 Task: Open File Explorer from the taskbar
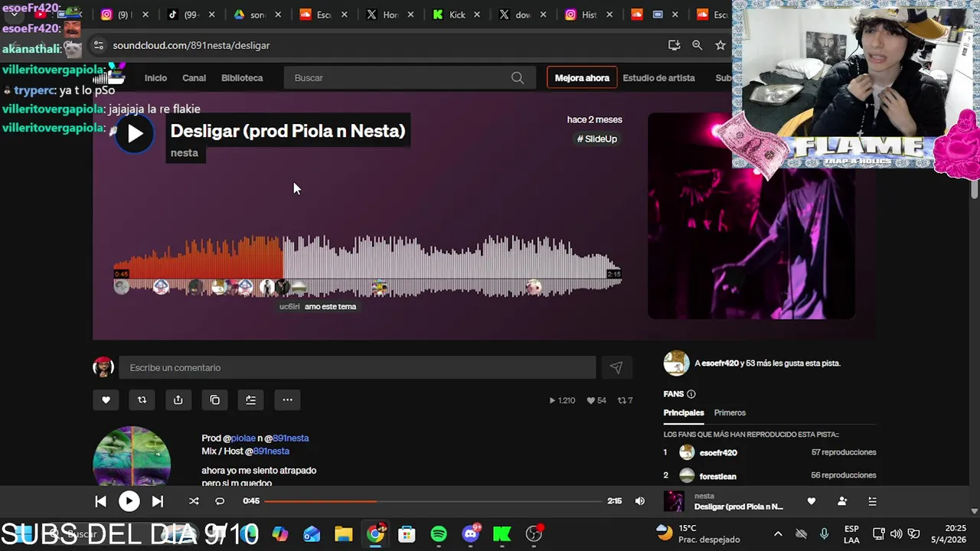coord(344,534)
